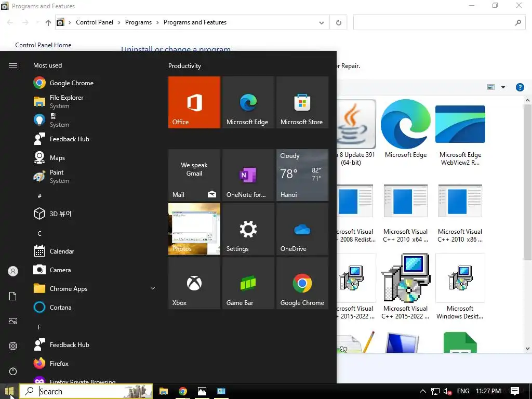532x399 pixels.
Task: Go to Programs in the breadcrumb
Action: pyautogui.click(x=138, y=22)
